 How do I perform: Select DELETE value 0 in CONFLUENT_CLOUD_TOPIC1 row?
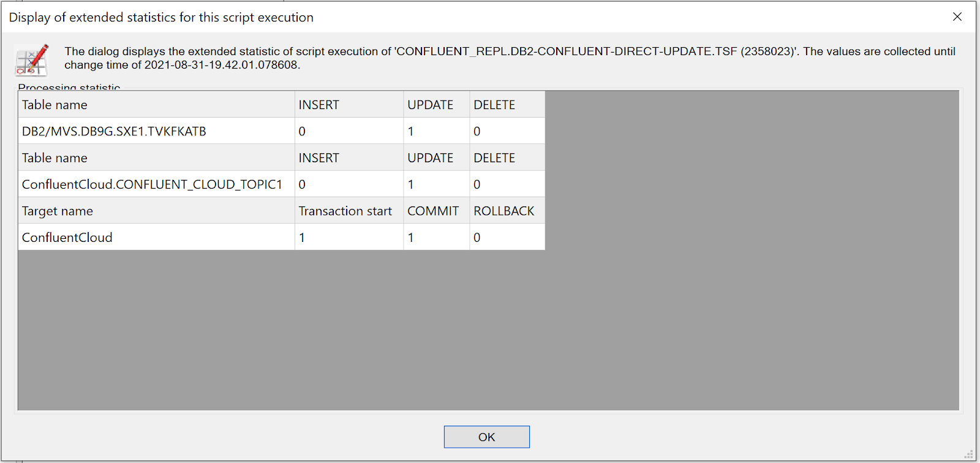[507, 184]
